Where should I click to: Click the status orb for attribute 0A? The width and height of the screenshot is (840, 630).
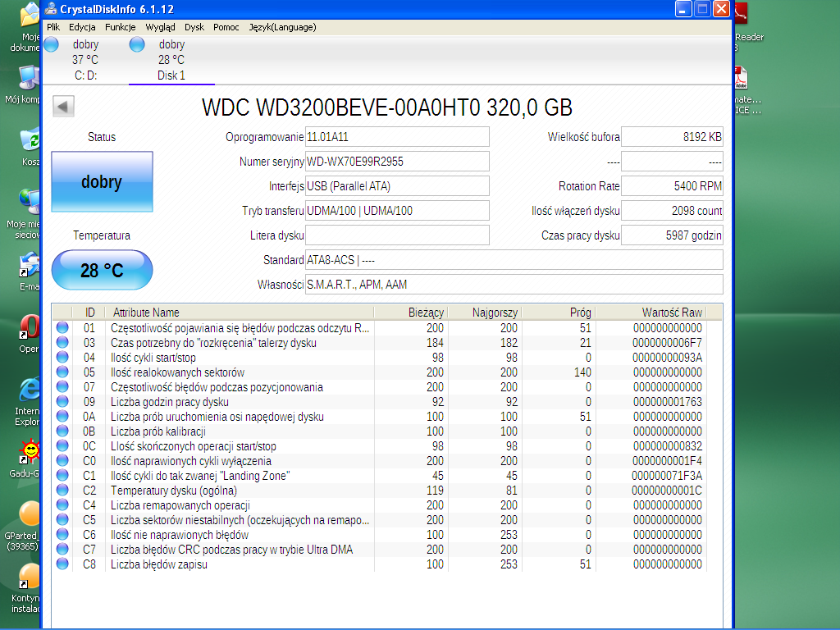(x=62, y=416)
